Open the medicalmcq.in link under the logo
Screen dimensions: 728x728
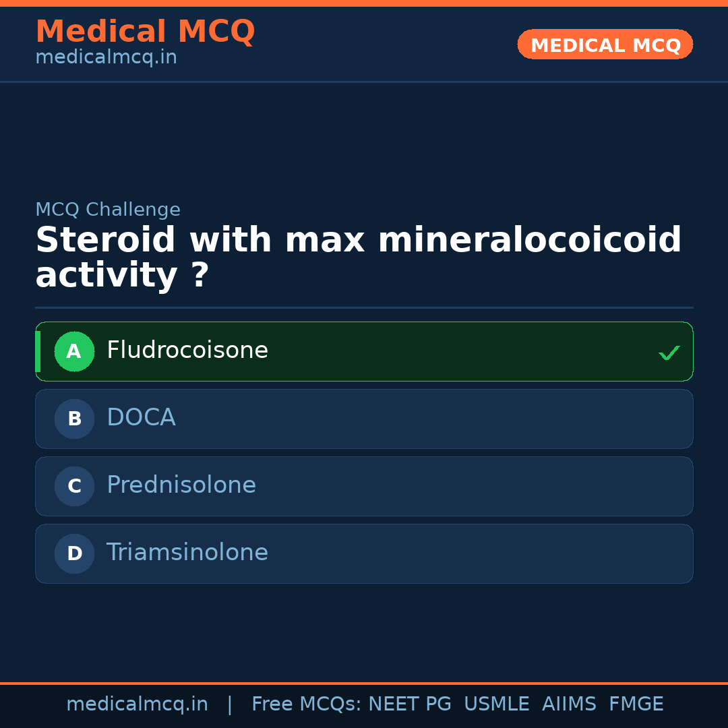pyautogui.click(x=105, y=57)
